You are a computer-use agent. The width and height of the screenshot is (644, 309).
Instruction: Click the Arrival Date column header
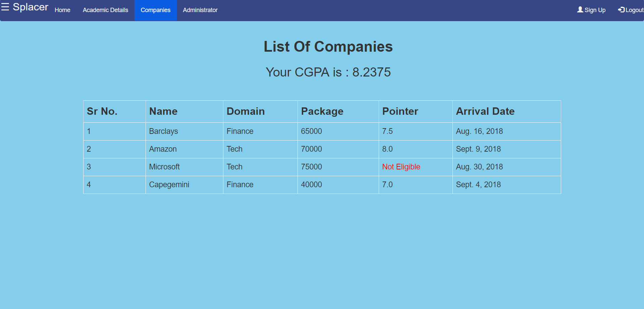coord(485,111)
